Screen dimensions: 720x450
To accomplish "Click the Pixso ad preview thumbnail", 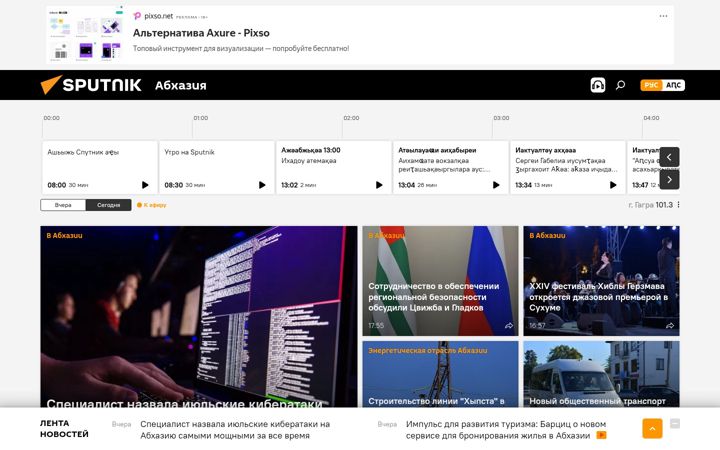I will point(86,34).
